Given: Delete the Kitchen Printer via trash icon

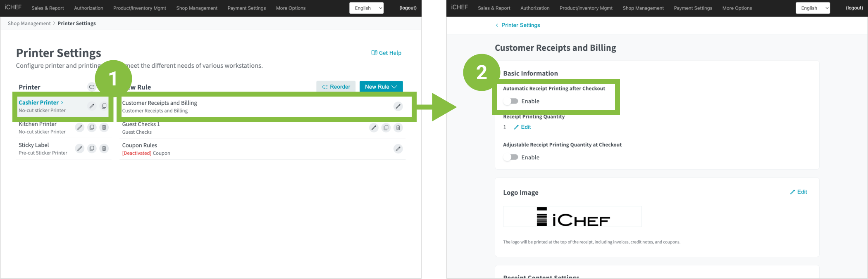Looking at the screenshot, I should point(104,128).
